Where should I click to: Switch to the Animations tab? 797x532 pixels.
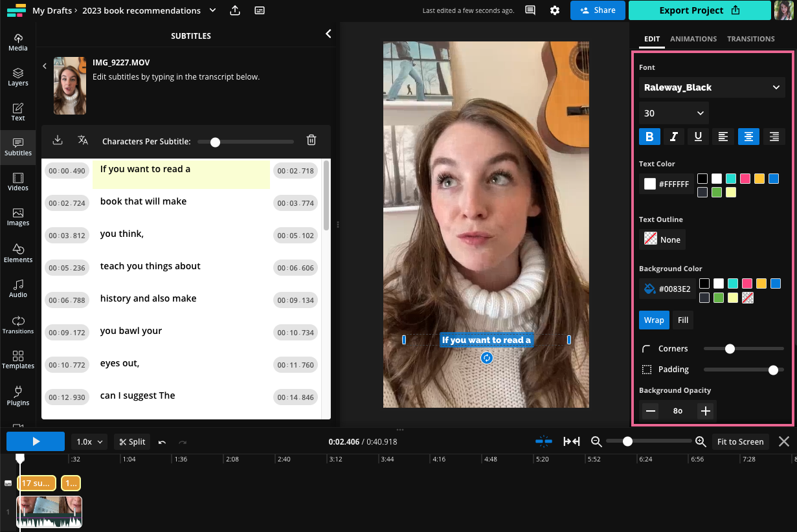pyautogui.click(x=693, y=39)
